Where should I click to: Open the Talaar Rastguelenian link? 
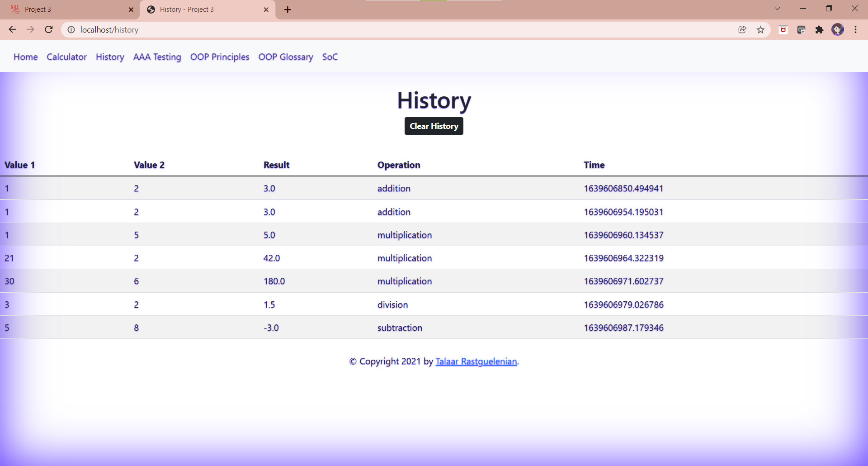[x=476, y=361]
